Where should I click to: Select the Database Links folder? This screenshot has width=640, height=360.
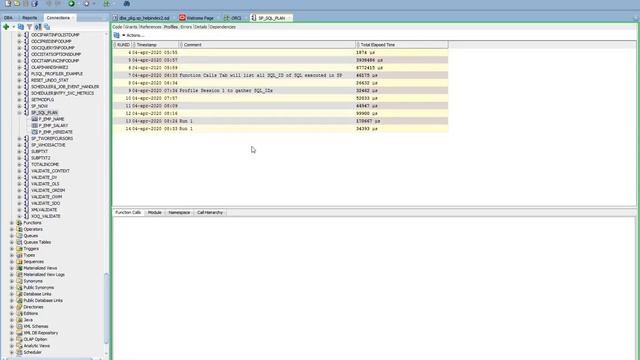pyautogui.click(x=37, y=294)
